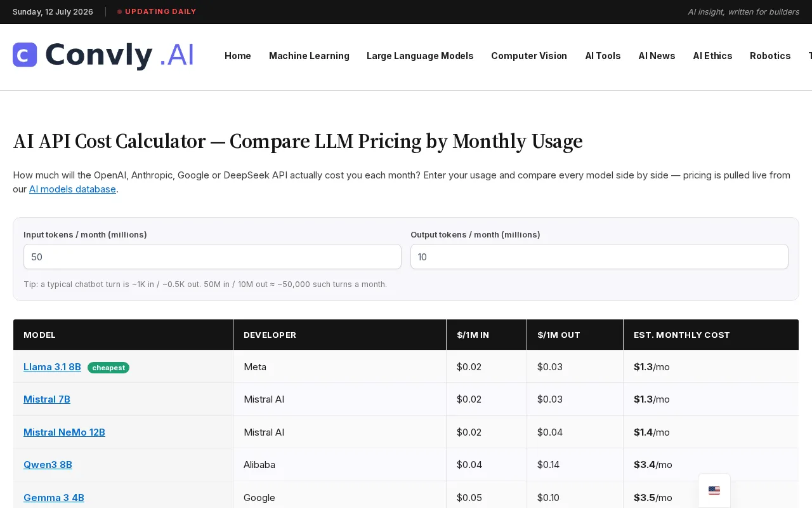
Task: Open the Llama 3.1 8B model link
Action: pos(52,367)
